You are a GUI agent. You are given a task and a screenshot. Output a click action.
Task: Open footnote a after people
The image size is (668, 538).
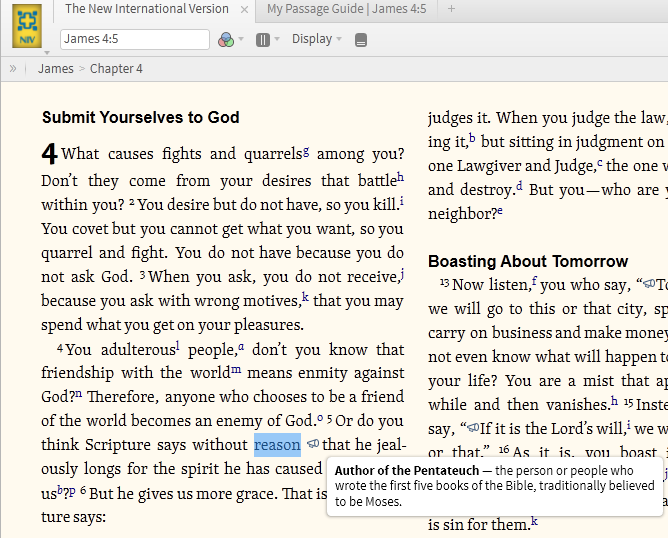click(x=241, y=346)
